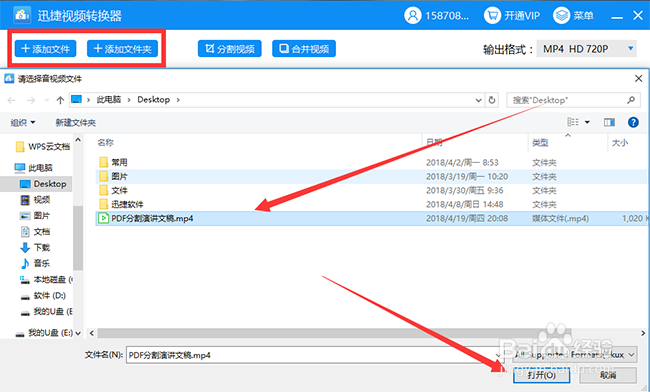
Task: Click 此电脑 in the address path
Action: tap(109, 99)
